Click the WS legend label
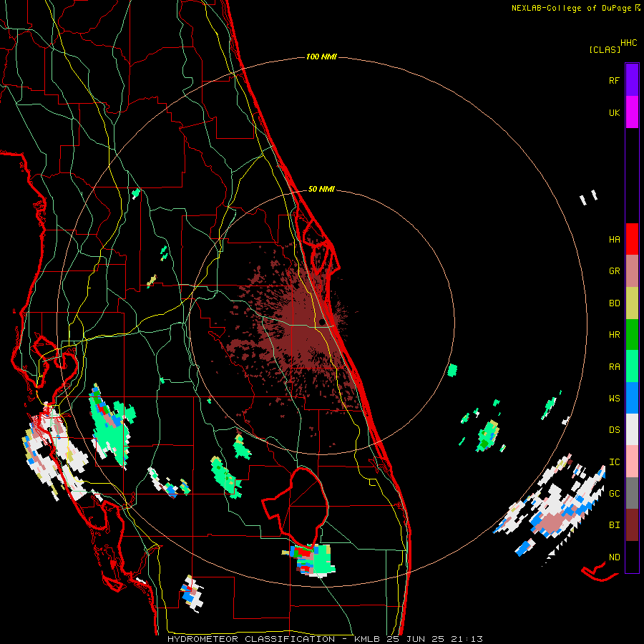644x644 pixels. point(614,399)
